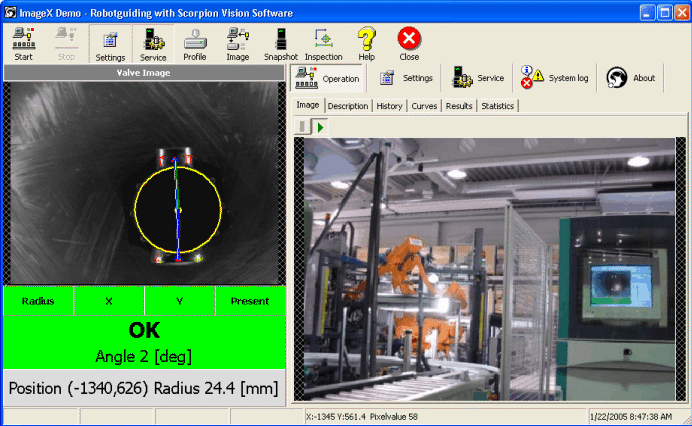Click the red Close toolbar icon
The height and width of the screenshot is (426, 692).
click(409, 44)
